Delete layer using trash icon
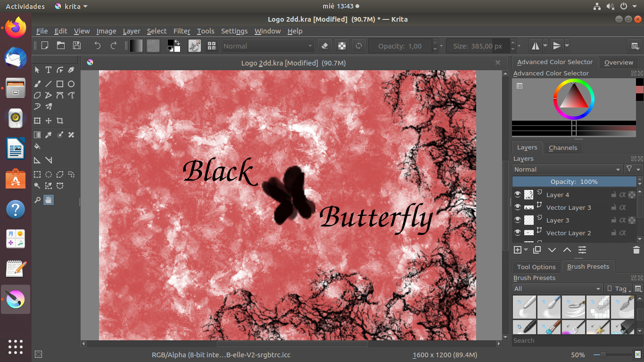 [x=636, y=250]
